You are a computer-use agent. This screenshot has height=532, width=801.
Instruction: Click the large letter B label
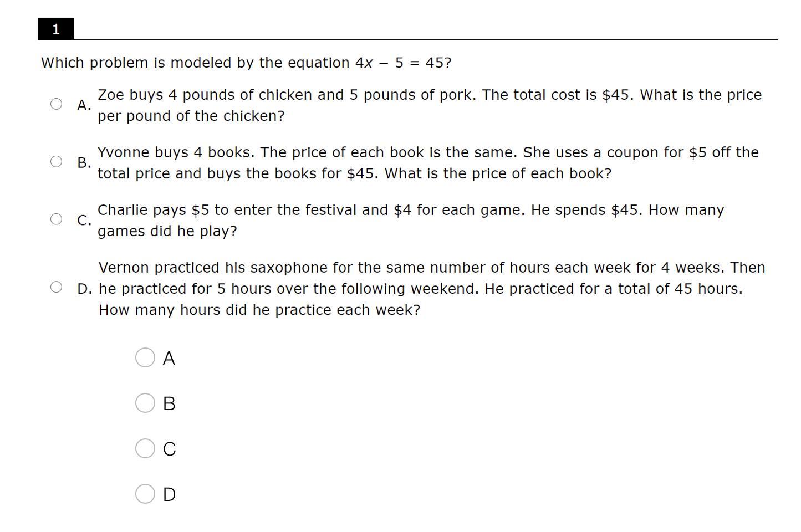[x=169, y=403]
